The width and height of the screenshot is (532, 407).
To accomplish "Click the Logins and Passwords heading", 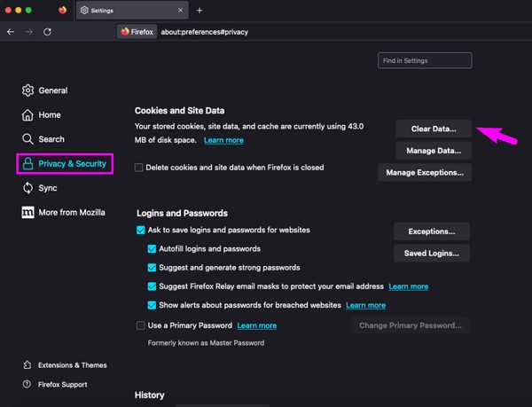I will (182, 214).
